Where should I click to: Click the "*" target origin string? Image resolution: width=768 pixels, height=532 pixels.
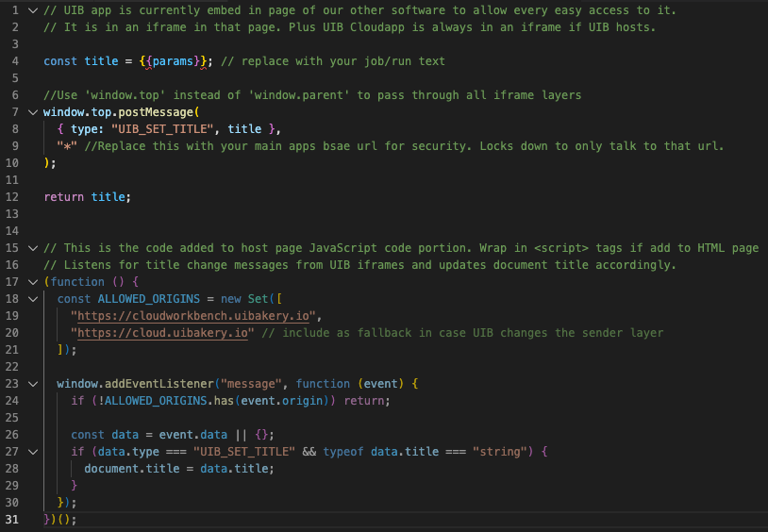[66, 146]
